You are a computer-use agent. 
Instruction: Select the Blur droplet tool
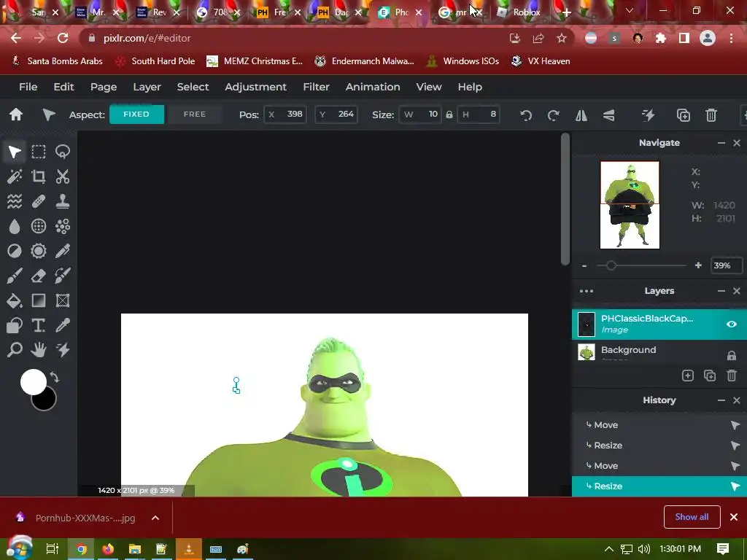[x=15, y=226]
